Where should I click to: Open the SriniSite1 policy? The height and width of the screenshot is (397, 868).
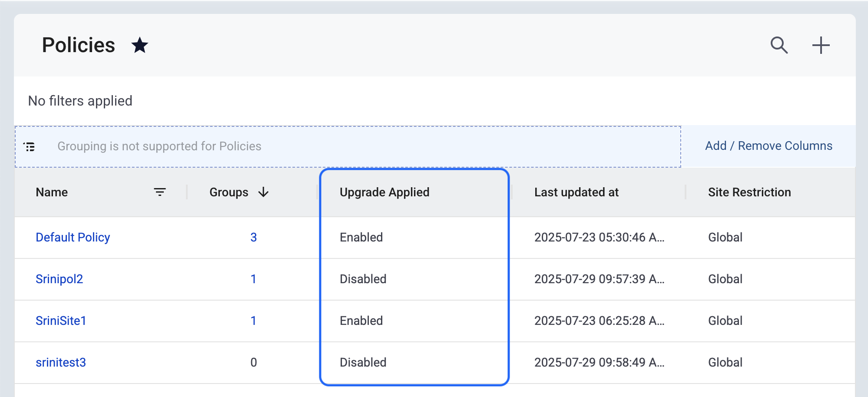[x=61, y=321]
